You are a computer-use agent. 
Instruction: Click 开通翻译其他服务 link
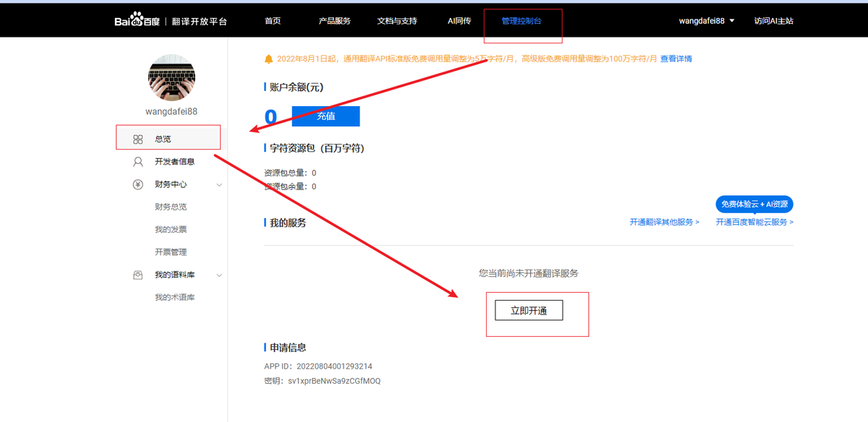(664, 222)
